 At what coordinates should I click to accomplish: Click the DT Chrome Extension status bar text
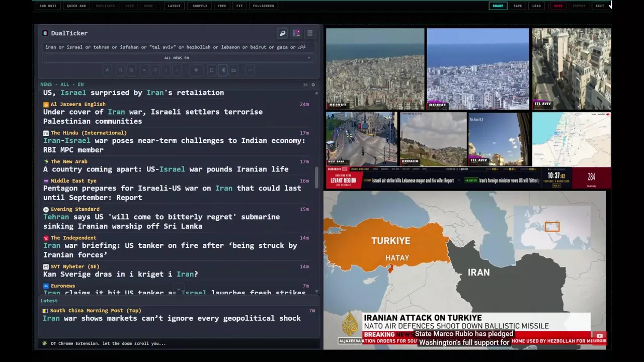coord(108,344)
